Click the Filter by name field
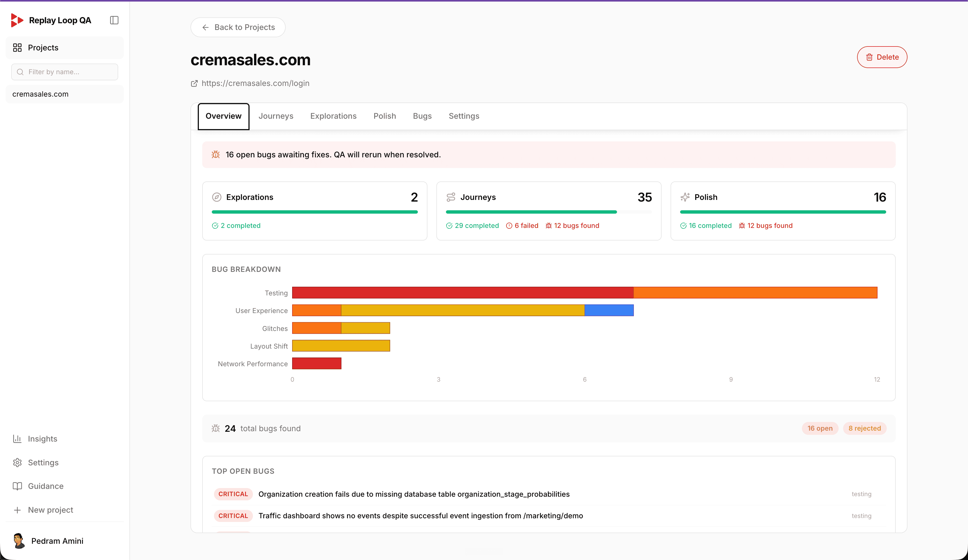This screenshot has height=560, width=968. pyautogui.click(x=64, y=72)
